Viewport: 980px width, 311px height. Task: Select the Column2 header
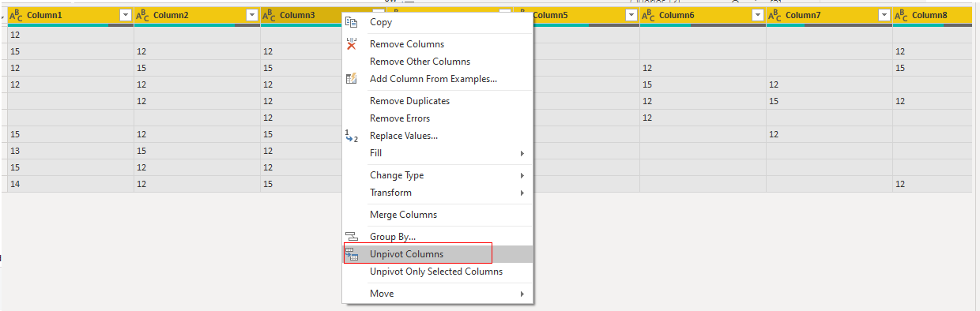[x=197, y=15]
